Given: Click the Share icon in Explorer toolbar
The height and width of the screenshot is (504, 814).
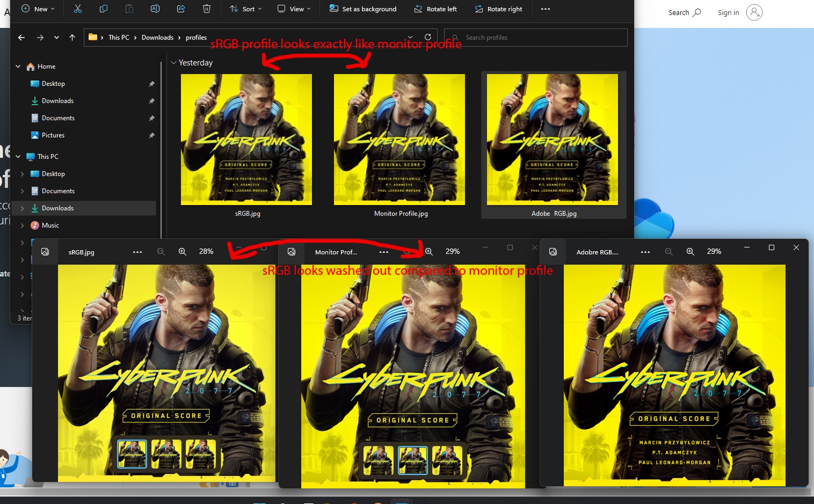Looking at the screenshot, I should 181,9.
